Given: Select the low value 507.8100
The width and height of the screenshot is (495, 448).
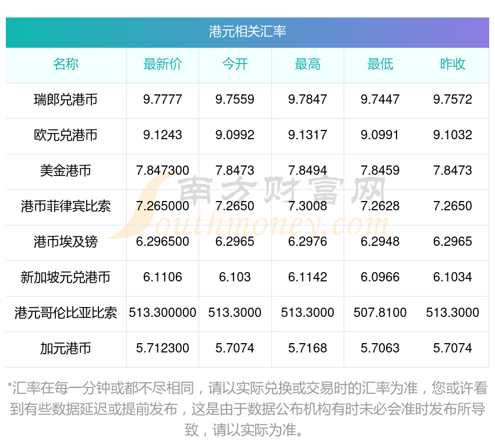Looking at the screenshot, I should pos(380,313).
